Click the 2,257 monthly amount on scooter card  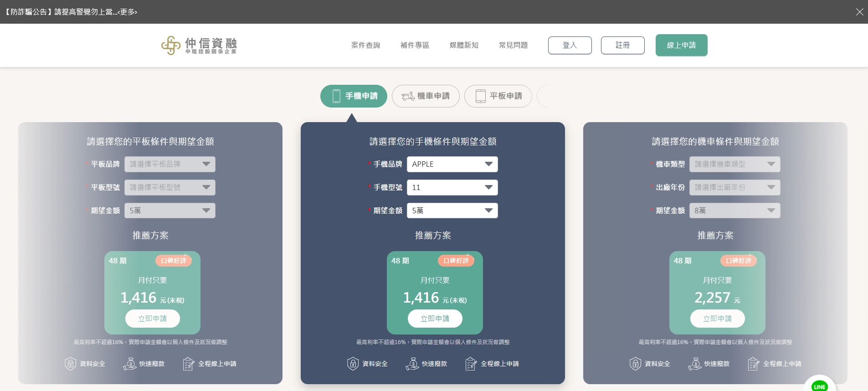pyautogui.click(x=712, y=298)
